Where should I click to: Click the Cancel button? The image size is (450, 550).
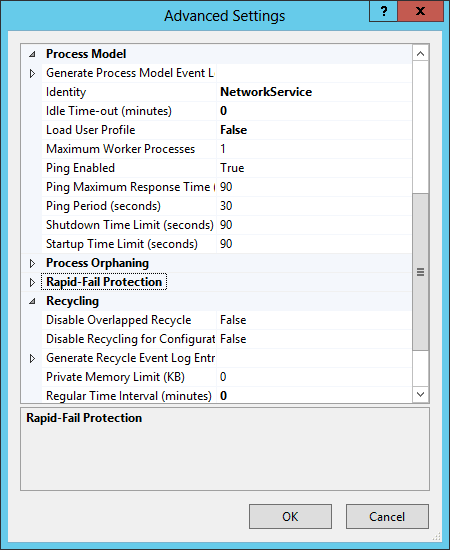387,516
